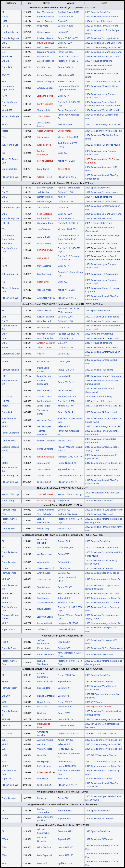
Task: Open the Alessio Rovera driver link
Action: (44, 21)
